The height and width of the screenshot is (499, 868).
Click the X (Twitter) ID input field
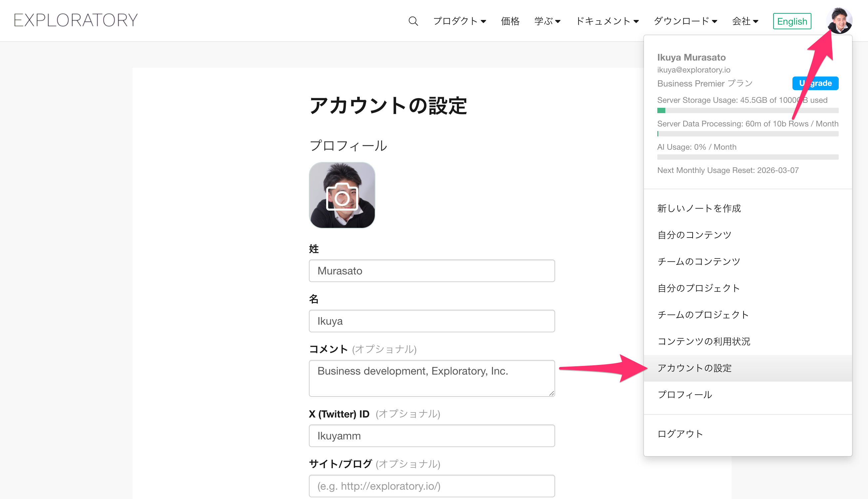[431, 435]
